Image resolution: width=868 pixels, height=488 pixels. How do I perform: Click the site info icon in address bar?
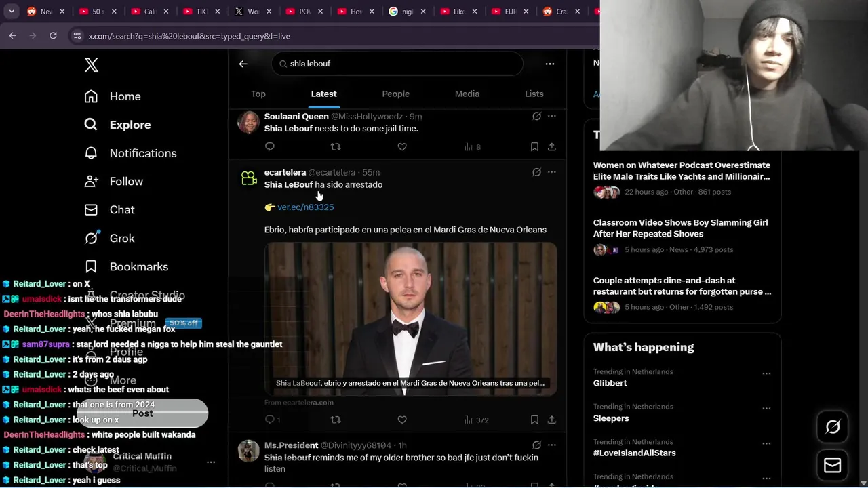(x=77, y=36)
